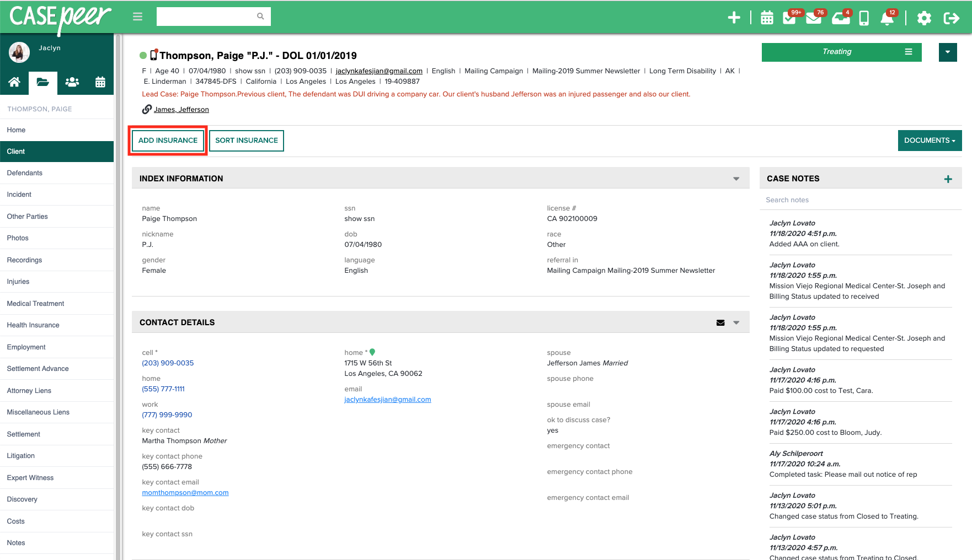Select Medical Treatment in the sidebar
972x560 pixels.
[35, 304]
